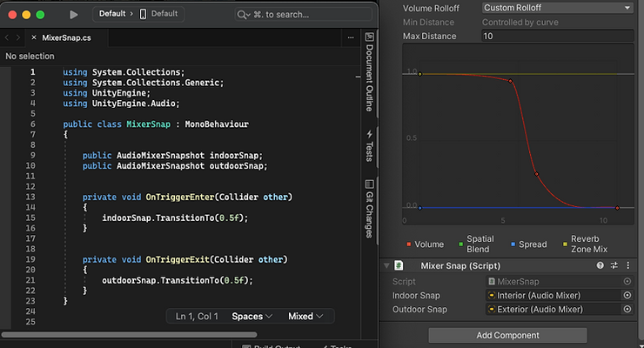The image size is (644, 348).
Task: Click the magnifier search icon
Action: 242,15
